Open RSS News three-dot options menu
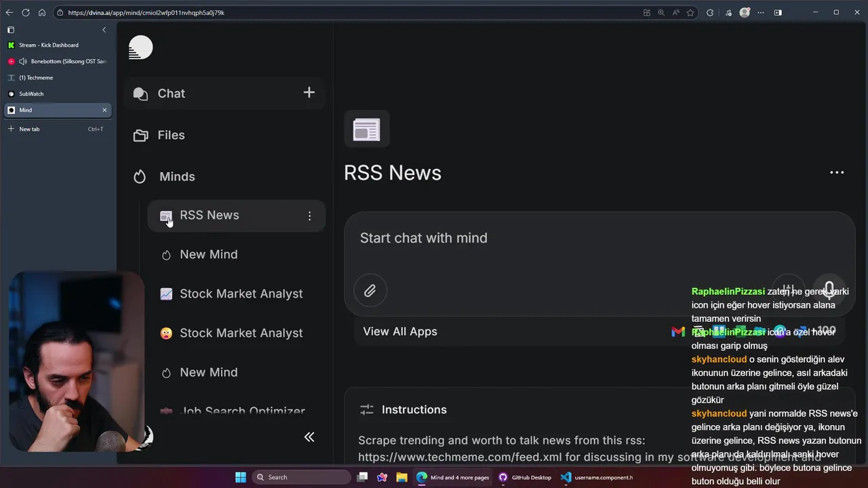 point(309,216)
